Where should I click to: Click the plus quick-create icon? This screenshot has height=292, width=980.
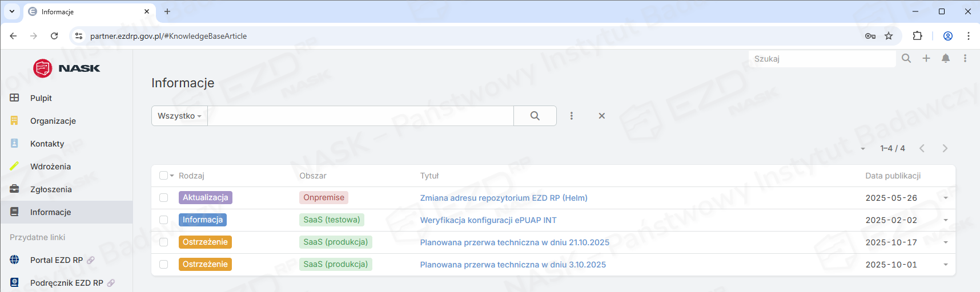coord(926,58)
